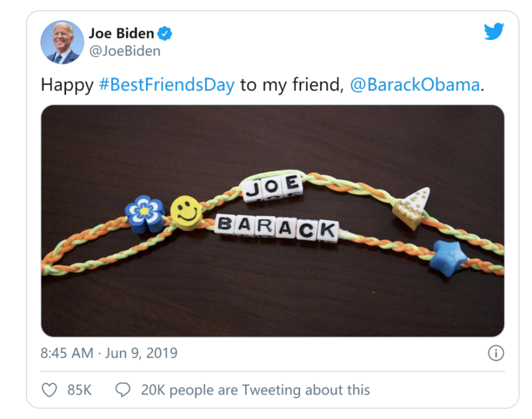Click the word "Happy" in the tweet text
This screenshot has height=419, width=532.
click(x=67, y=85)
